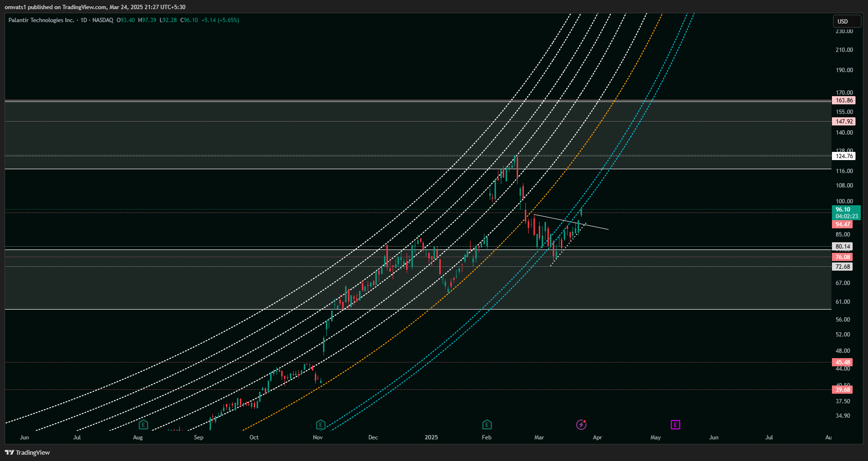Select the 76.08 red price label

coord(843,257)
